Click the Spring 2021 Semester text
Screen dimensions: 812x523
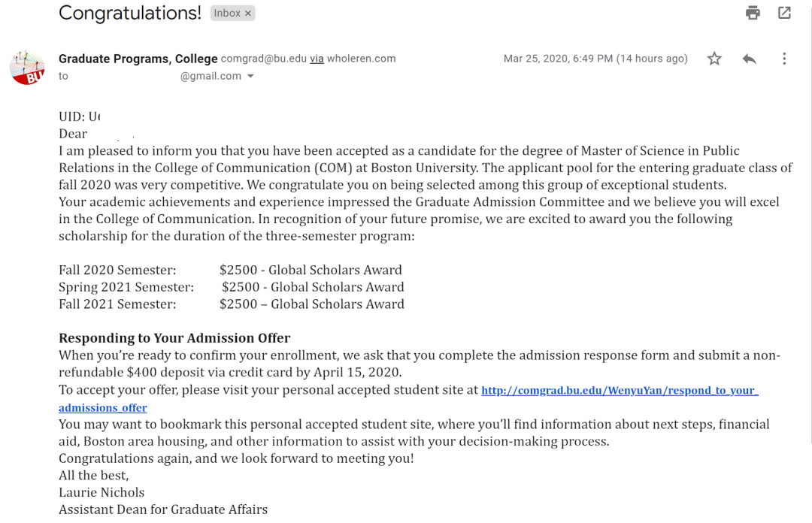point(126,287)
